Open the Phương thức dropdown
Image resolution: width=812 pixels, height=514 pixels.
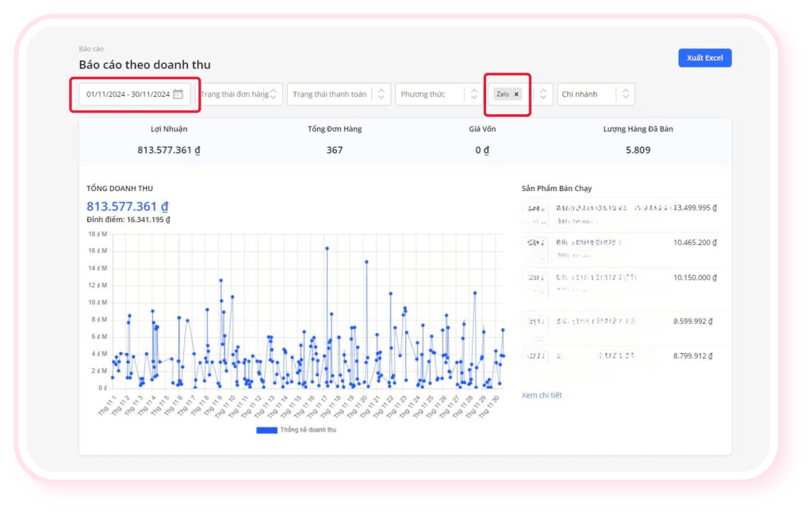coord(428,94)
